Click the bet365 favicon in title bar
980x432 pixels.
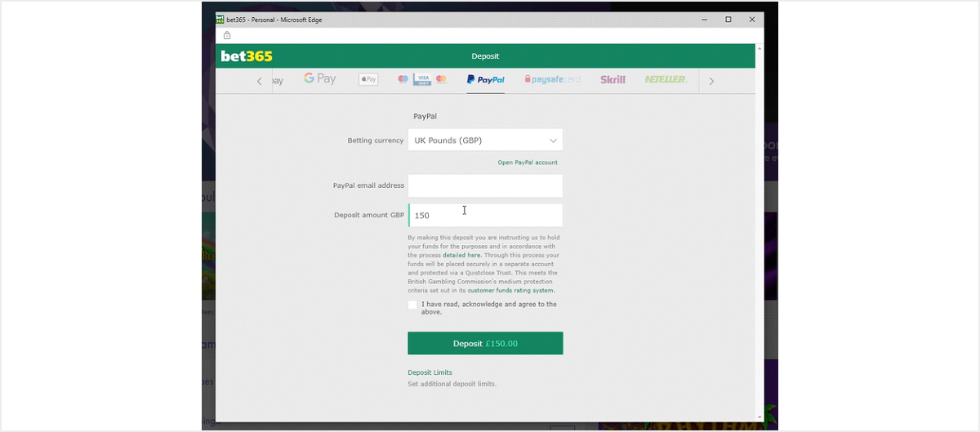[220, 19]
